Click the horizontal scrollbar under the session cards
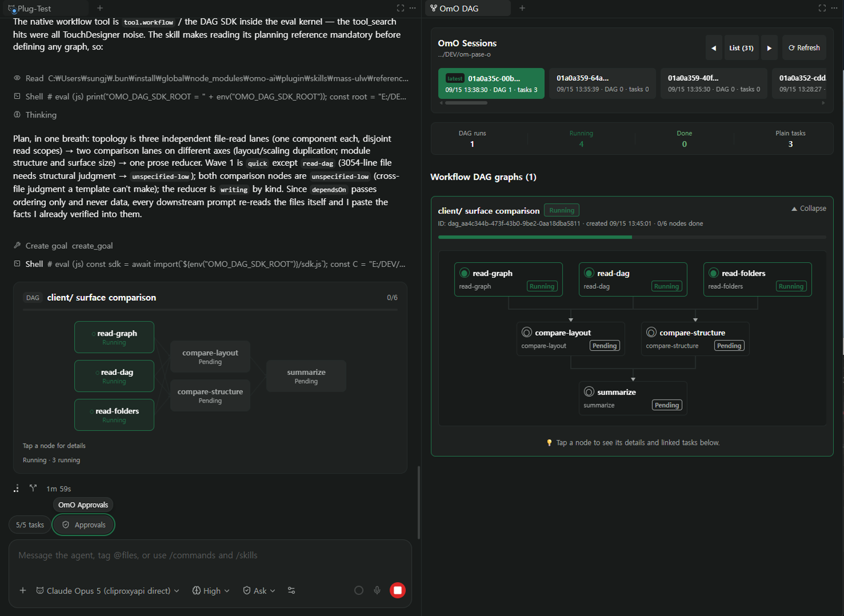This screenshot has width=844, height=616. tap(466, 103)
